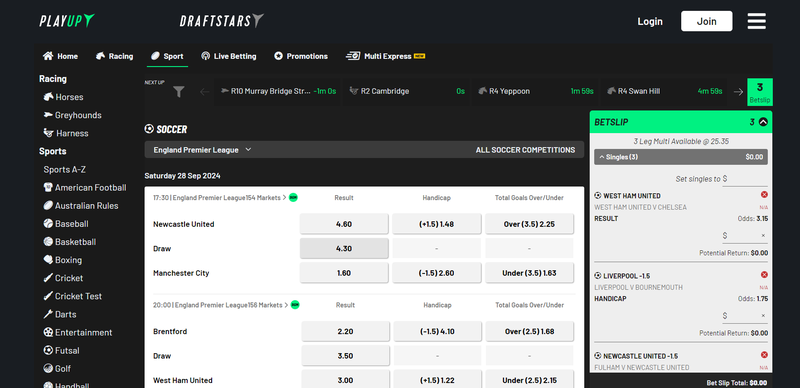Bet Newcastle United result at 4.60
Image resolution: width=800 pixels, height=388 pixels.
pyautogui.click(x=344, y=224)
